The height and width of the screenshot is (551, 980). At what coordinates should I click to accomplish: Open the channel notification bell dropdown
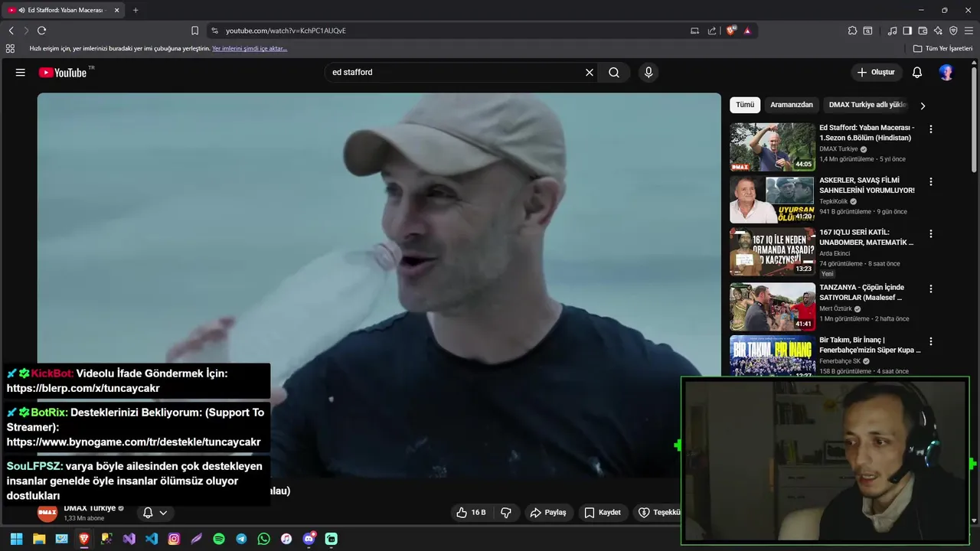[155, 513]
